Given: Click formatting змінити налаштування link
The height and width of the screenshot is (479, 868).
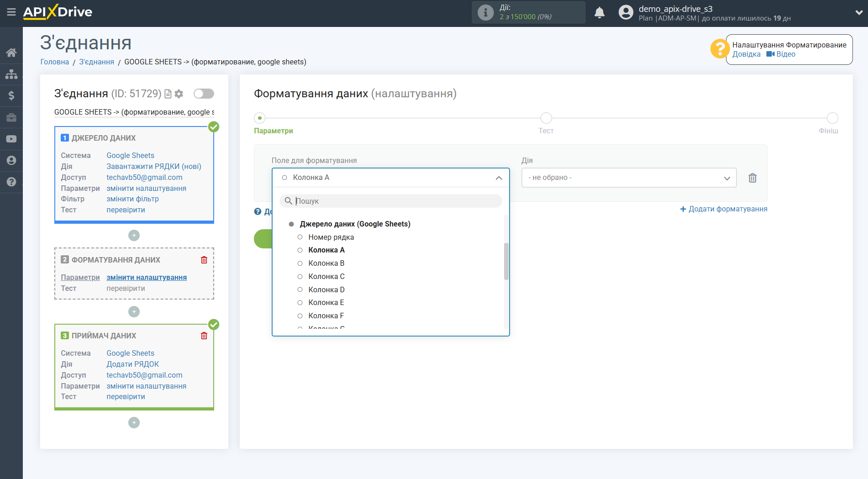Looking at the screenshot, I should pos(147,277).
